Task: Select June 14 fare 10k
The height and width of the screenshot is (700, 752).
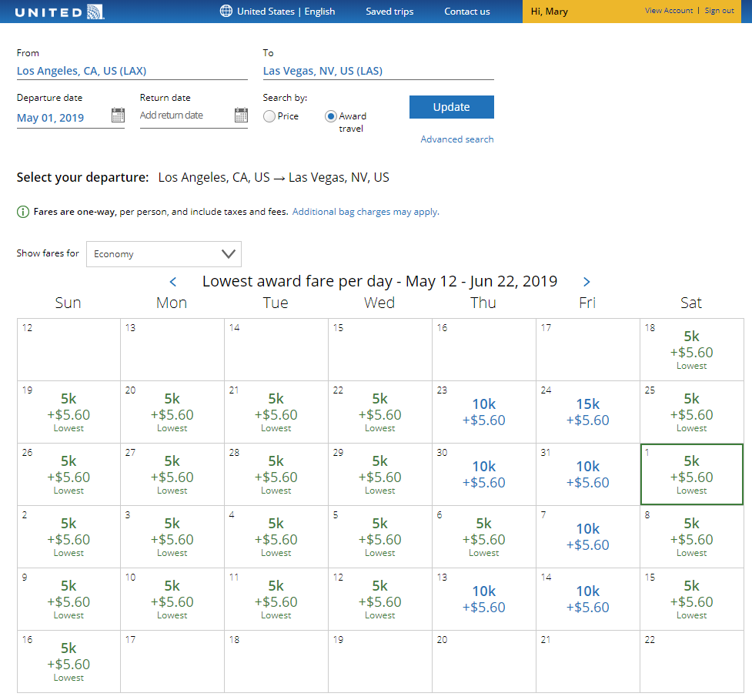Action: click(587, 599)
